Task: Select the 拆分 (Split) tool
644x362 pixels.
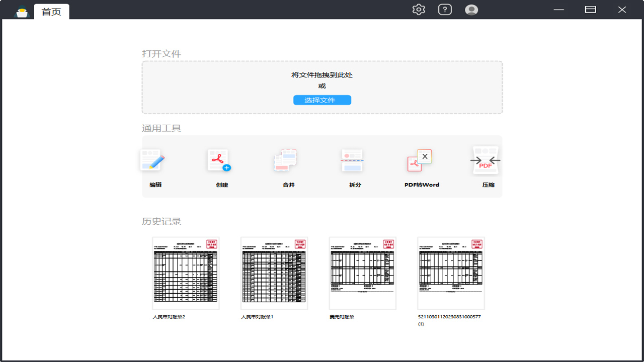Action: [x=352, y=166]
